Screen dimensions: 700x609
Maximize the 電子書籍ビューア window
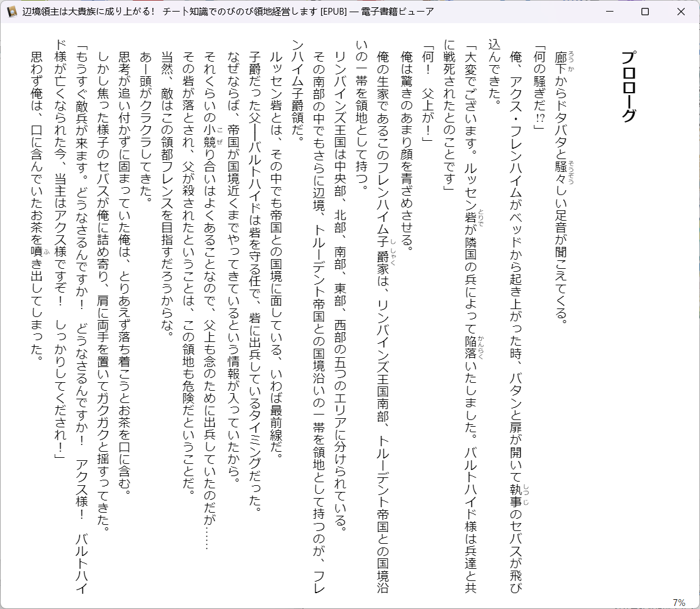(645, 12)
